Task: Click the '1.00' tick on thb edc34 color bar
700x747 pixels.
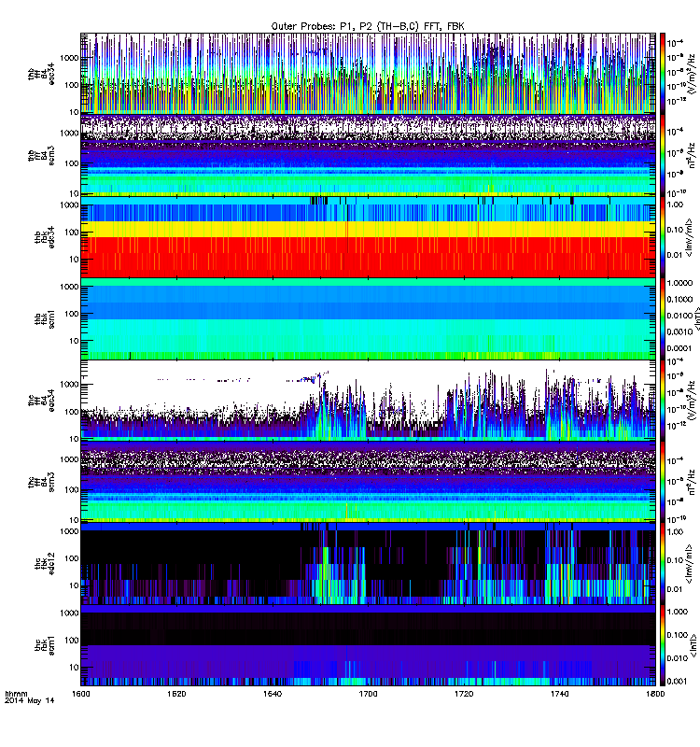Action: (x=675, y=204)
